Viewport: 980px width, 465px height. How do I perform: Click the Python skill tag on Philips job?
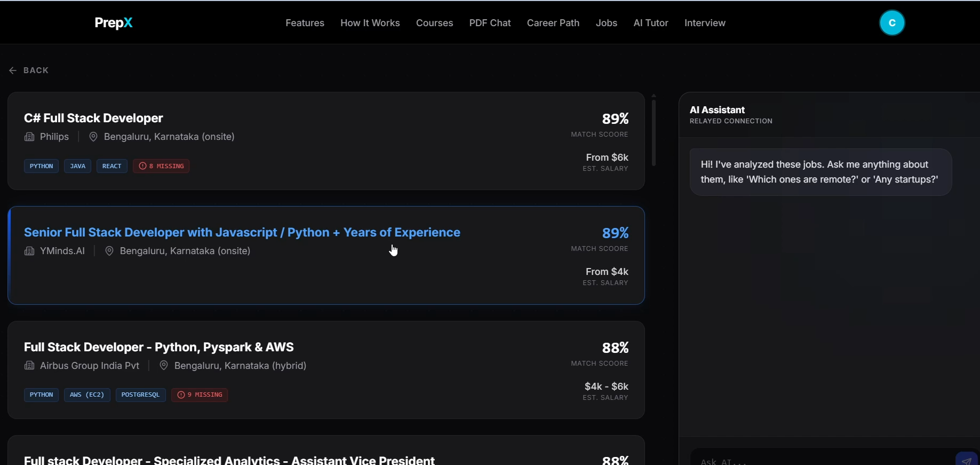click(41, 166)
